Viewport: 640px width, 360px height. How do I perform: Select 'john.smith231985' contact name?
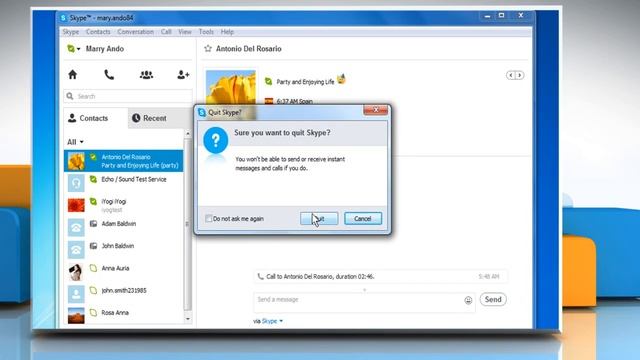click(124, 291)
